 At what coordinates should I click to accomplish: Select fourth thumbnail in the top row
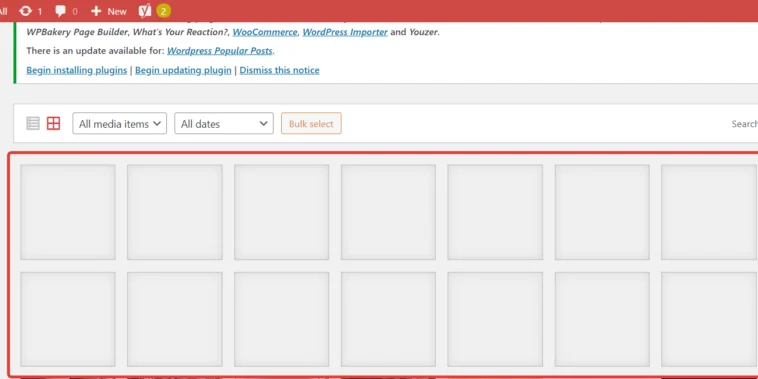pyautogui.click(x=388, y=212)
